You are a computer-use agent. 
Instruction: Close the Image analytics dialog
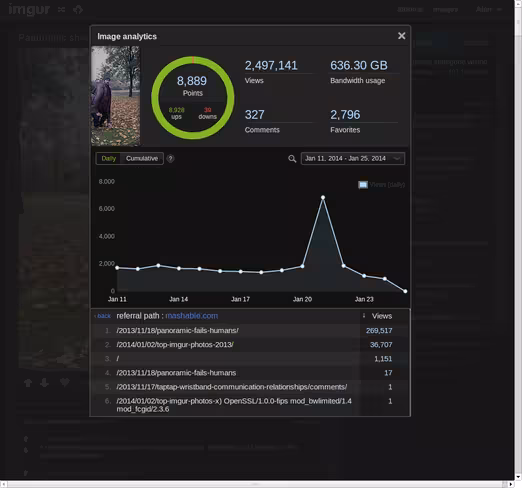point(402,36)
